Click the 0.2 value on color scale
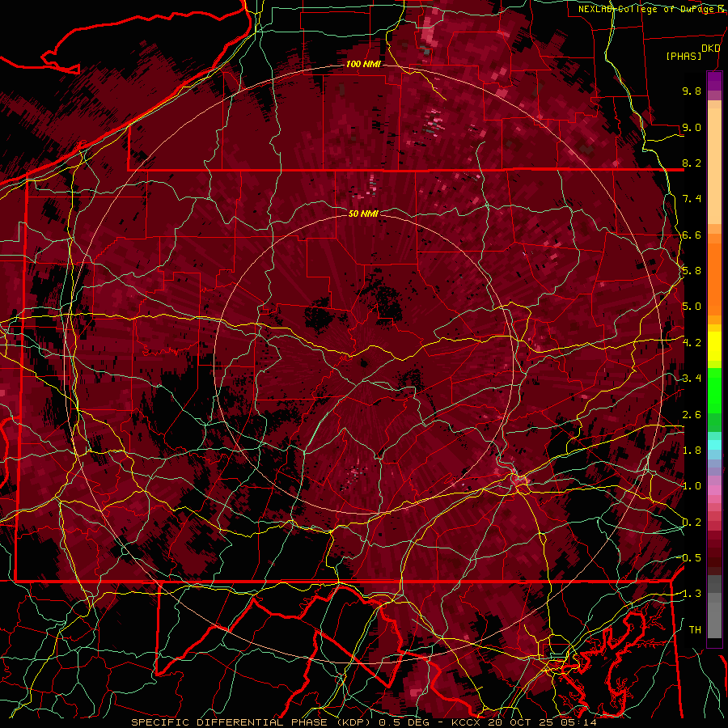728x728 pixels. [692, 523]
